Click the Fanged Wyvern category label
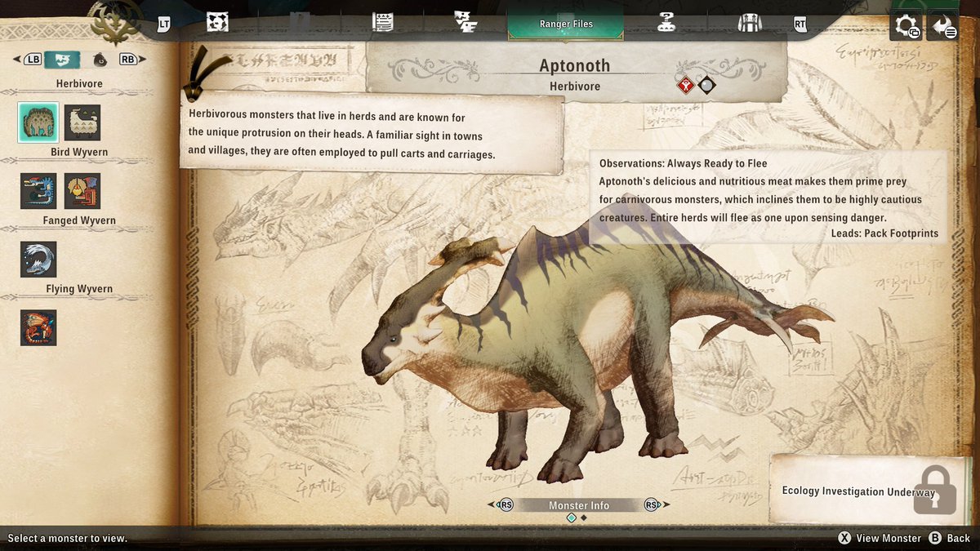 click(x=79, y=221)
